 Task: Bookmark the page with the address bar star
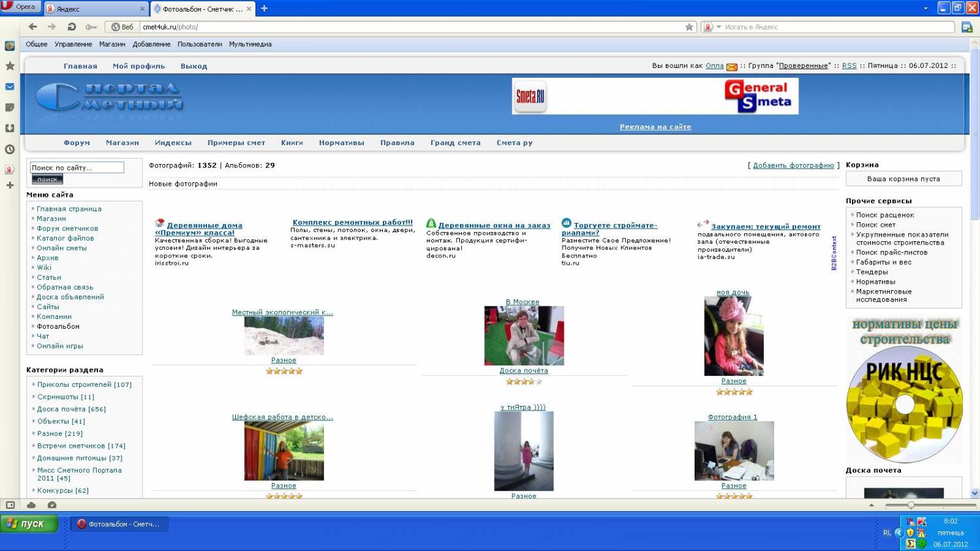tap(689, 27)
